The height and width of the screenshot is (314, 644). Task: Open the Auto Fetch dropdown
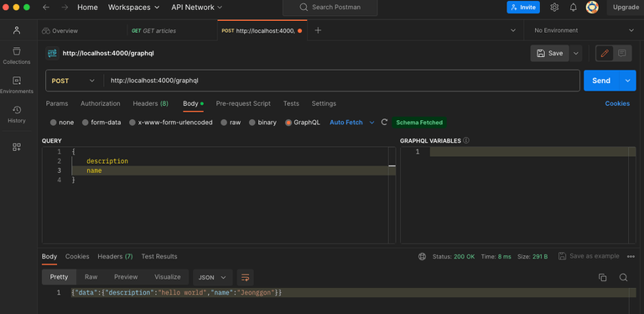[x=352, y=123]
